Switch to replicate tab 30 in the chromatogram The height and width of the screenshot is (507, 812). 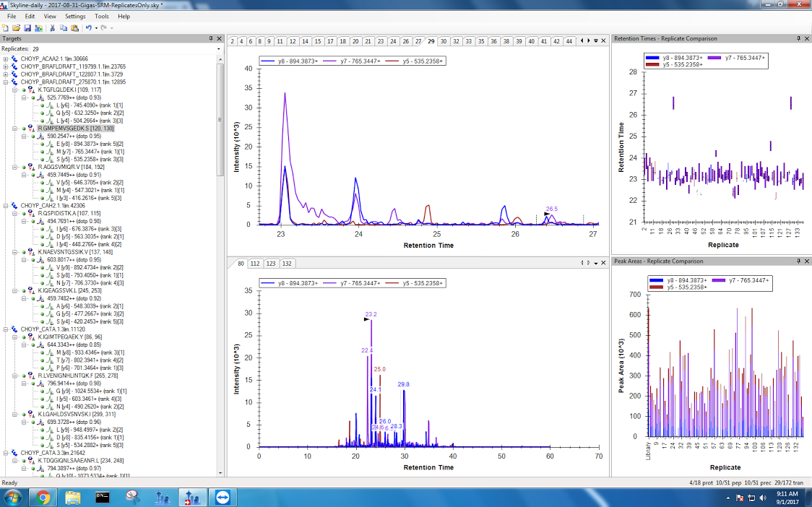coord(444,41)
